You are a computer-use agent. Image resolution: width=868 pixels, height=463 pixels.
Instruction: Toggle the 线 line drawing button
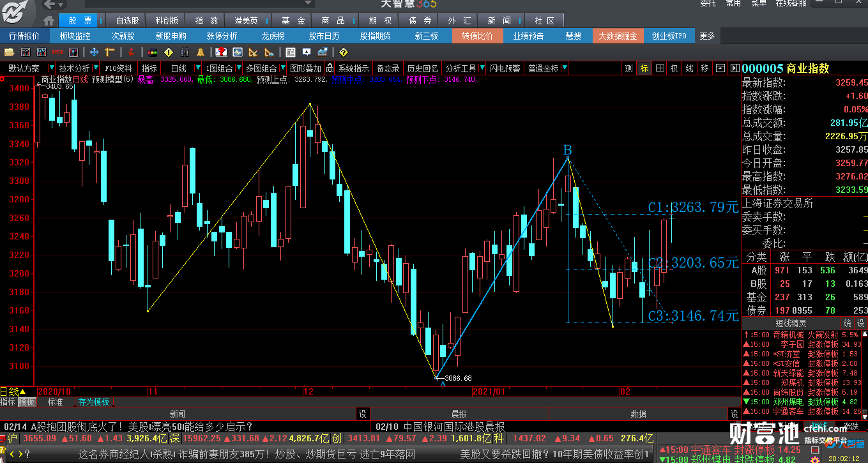click(x=690, y=68)
